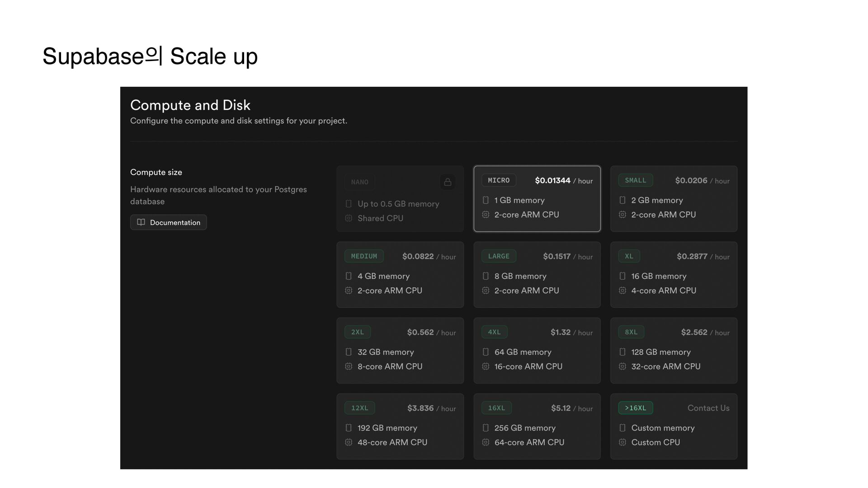Click the 'Hardware resources allocated' description text

[x=218, y=195]
